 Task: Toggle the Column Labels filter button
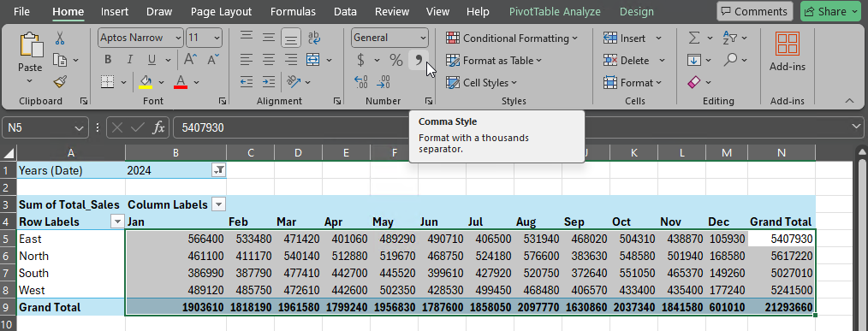(x=219, y=204)
